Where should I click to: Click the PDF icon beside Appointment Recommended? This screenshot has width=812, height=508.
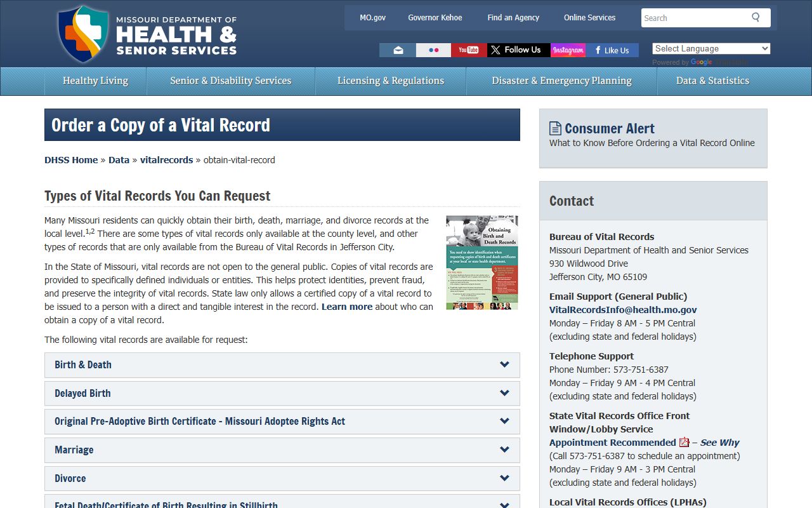(x=684, y=443)
